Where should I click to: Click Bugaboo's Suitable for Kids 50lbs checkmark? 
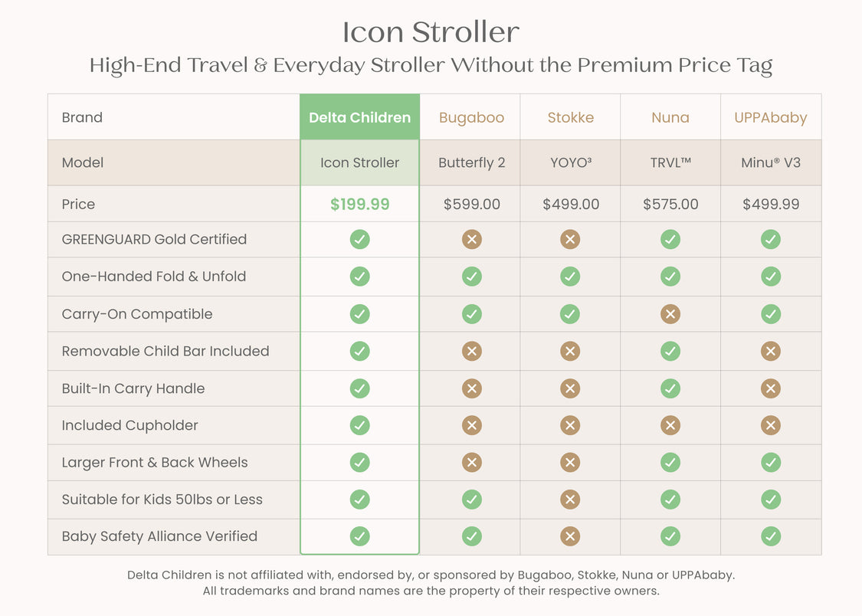pyautogui.click(x=472, y=500)
